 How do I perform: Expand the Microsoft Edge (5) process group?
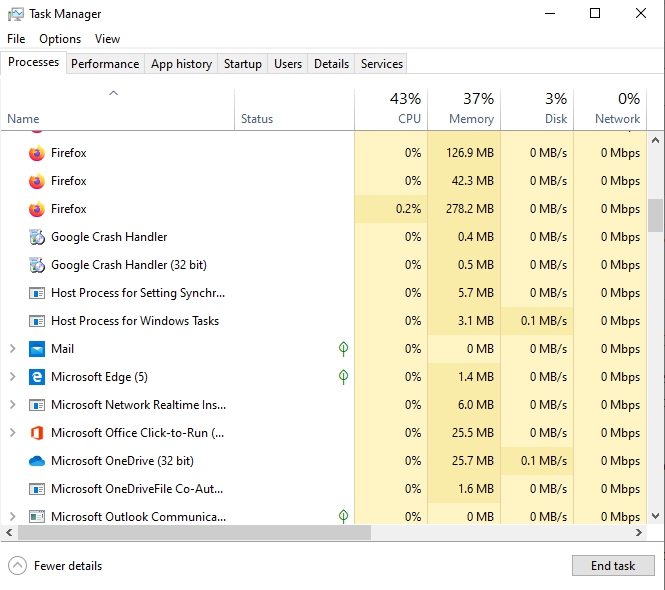12,377
